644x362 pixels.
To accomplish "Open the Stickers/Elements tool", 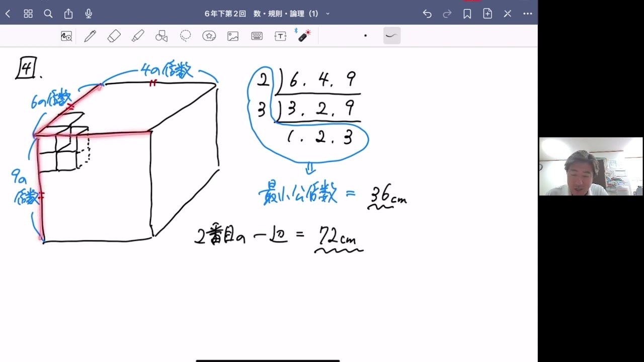I will tap(209, 36).
